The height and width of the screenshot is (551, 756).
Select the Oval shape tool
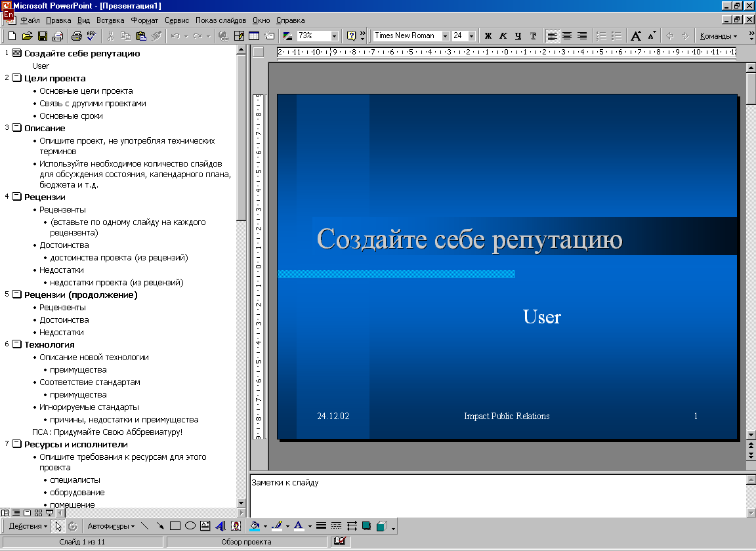coord(190,526)
